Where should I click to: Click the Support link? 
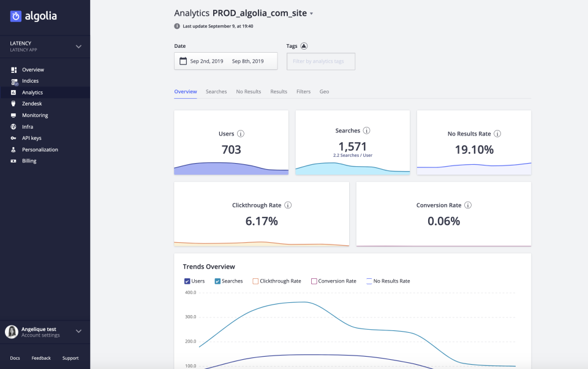70,357
